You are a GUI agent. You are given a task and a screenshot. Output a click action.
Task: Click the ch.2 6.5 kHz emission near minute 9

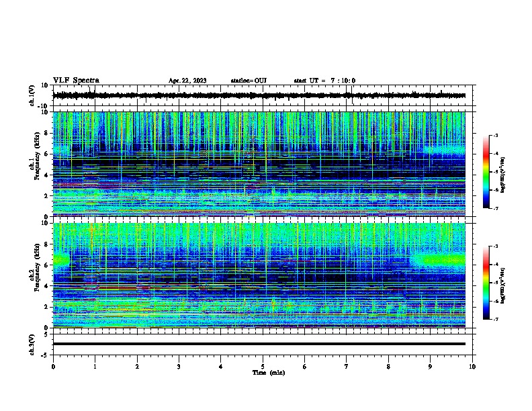(x=438, y=260)
